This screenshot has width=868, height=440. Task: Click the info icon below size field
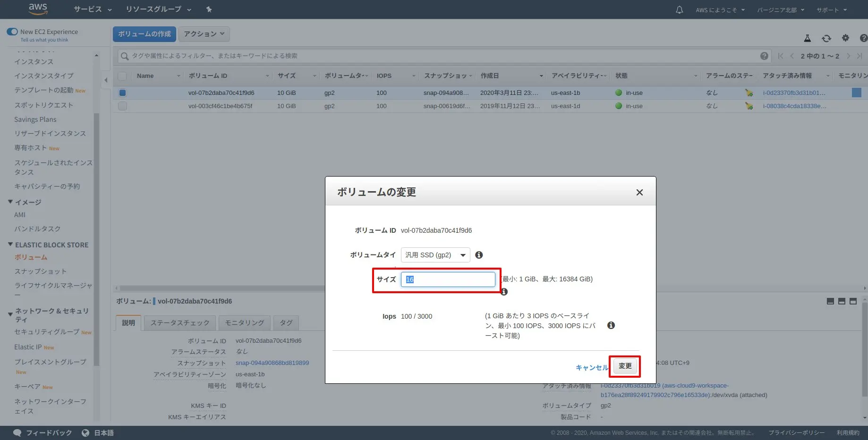(504, 292)
